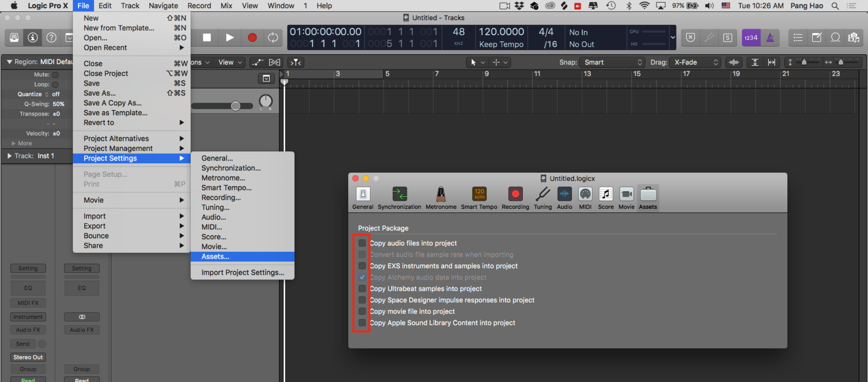Open Recording pane in project settings toolbar
Screen dimensions: 868x382
click(515, 198)
